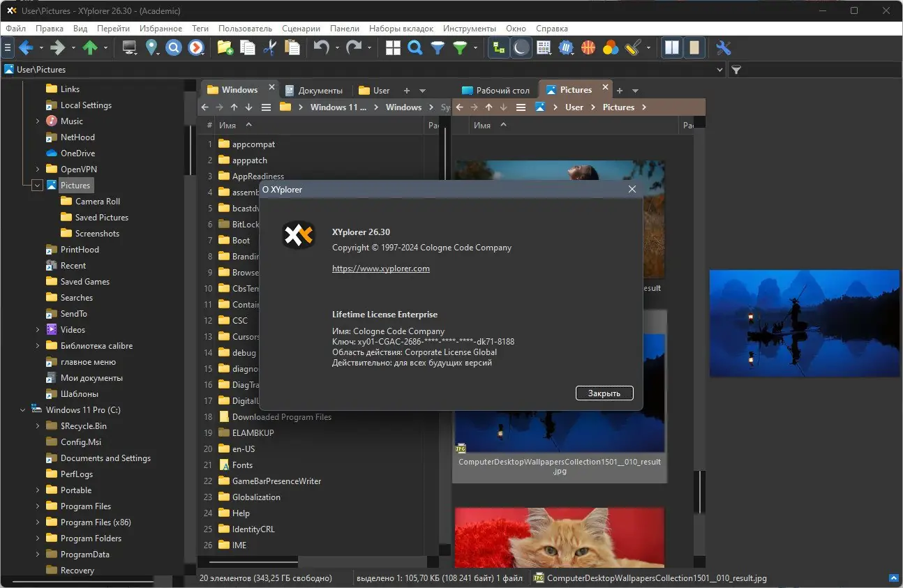This screenshot has height=588, width=903.
Task: Expand the Videos folder in tree
Action: [x=38, y=330]
